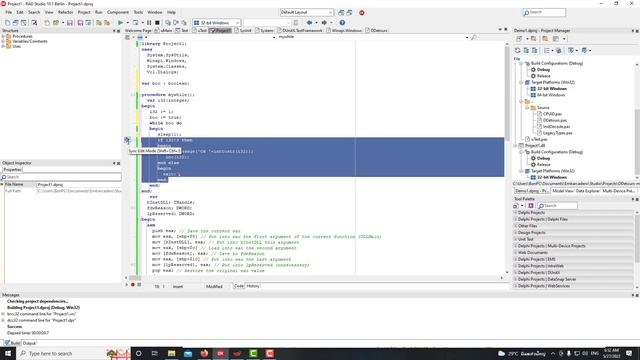Open the File menu
640x360 pixels.
click(9, 13)
